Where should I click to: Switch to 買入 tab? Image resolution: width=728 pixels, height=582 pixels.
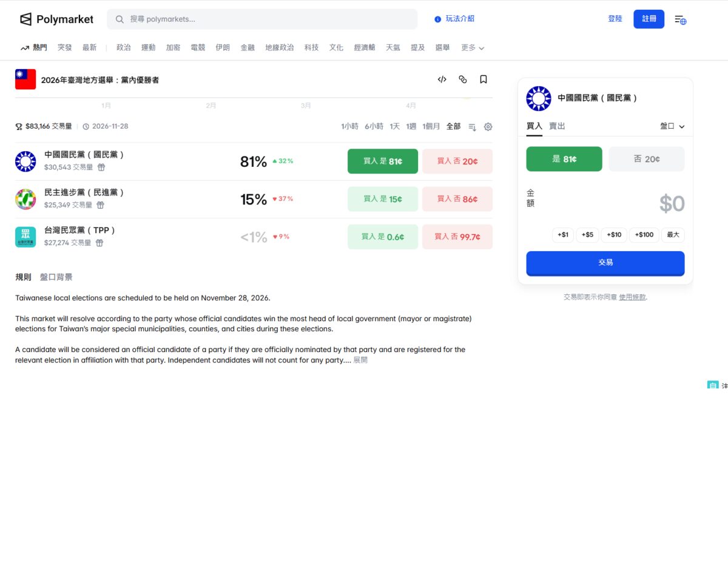pyautogui.click(x=534, y=126)
